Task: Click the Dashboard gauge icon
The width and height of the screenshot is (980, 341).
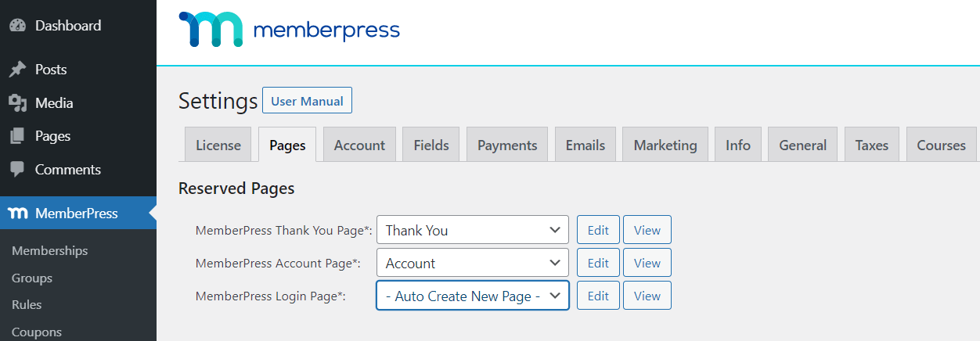Action: click(x=17, y=26)
